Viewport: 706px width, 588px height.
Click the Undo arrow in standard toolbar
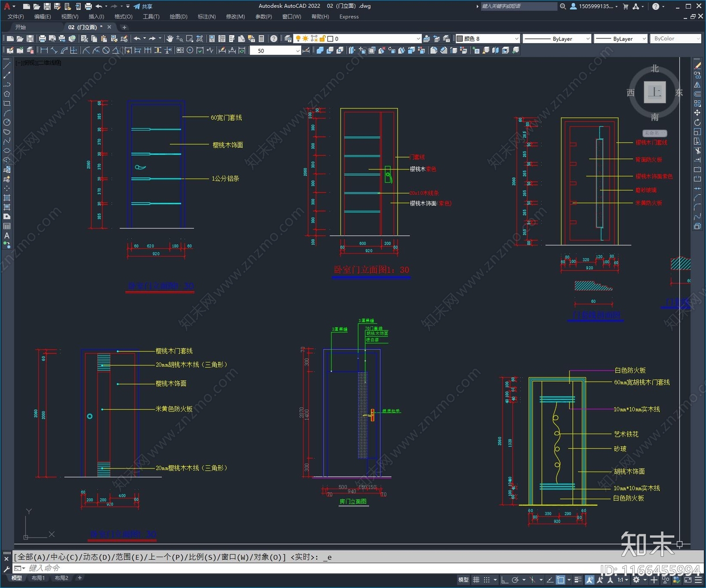(137, 39)
